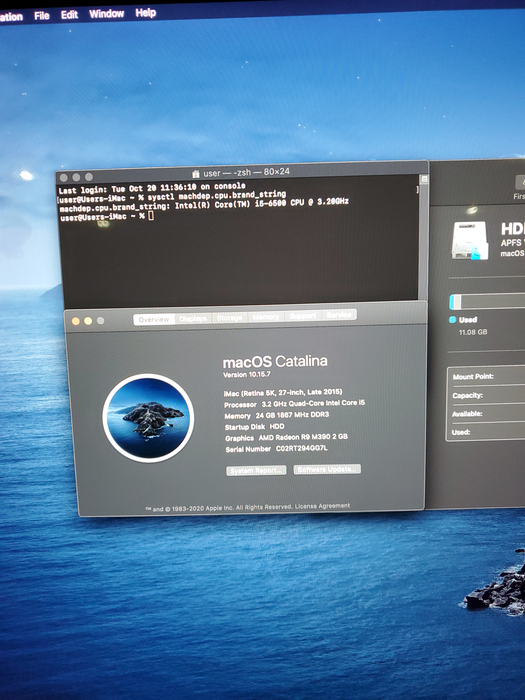Minimize the About This Mac window
525x700 pixels.
coord(88,321)
